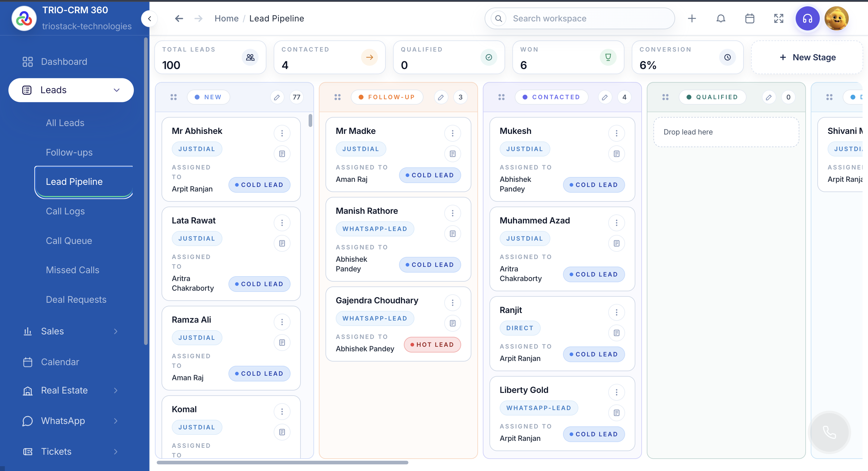Open notifications bell
This screenshot has width=868, height=471.
point(721,18)
